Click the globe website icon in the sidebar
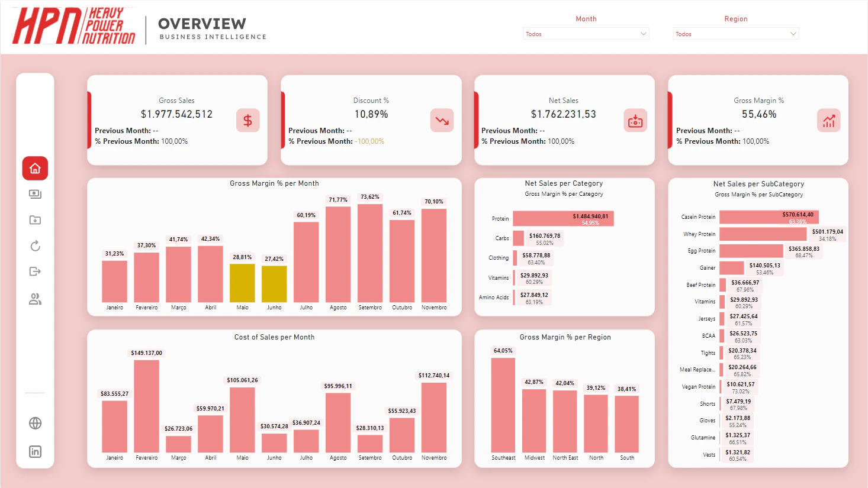 tap(35, 423)
